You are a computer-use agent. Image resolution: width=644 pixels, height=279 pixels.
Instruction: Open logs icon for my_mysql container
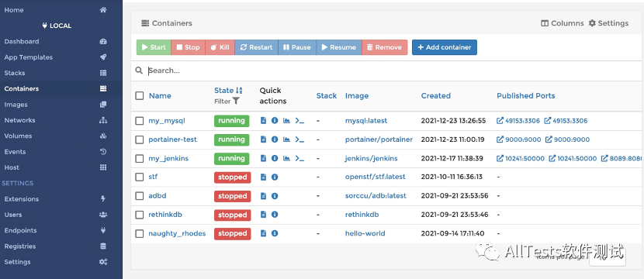264,121
